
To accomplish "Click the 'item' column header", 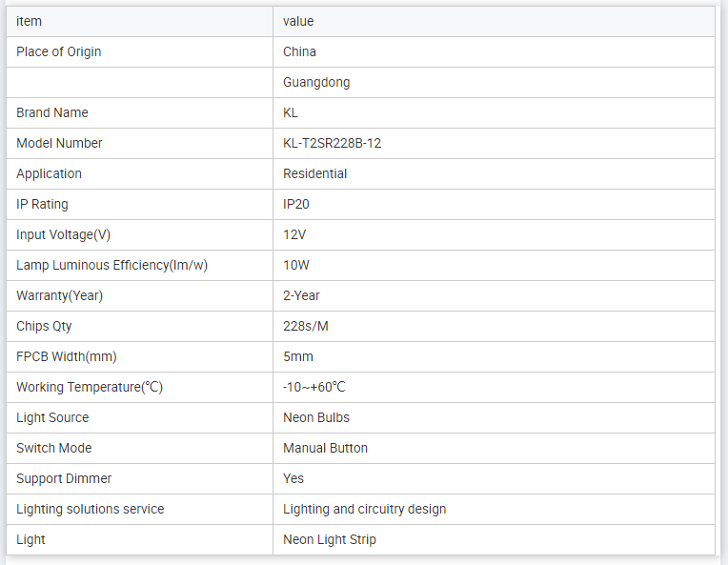I will [x=30, y=21].
